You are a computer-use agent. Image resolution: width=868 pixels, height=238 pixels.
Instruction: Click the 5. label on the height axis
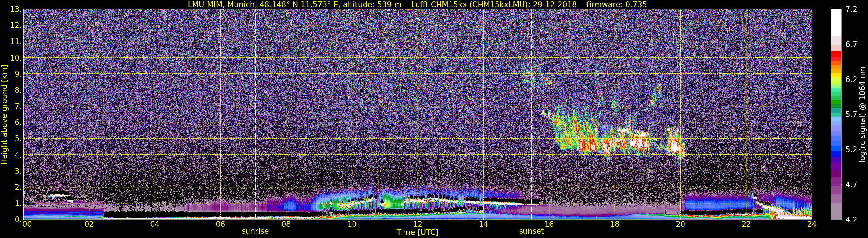pyautogui.click(x=18, y=139)
